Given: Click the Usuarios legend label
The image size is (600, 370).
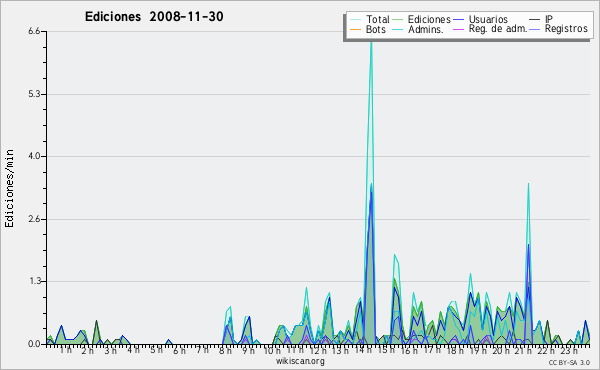Looking at the screenshot, I should click(488, 19).
